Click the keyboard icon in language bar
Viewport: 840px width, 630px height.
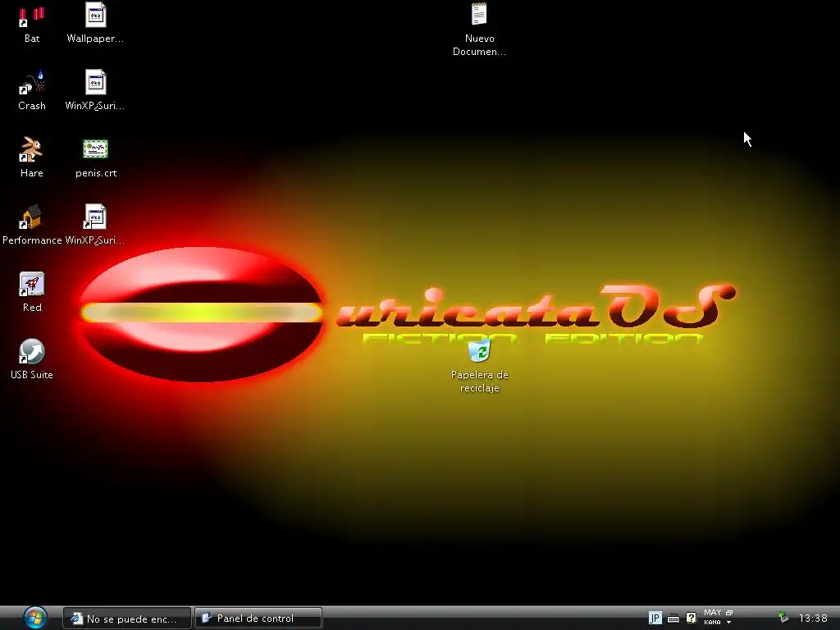pos(673,619)
